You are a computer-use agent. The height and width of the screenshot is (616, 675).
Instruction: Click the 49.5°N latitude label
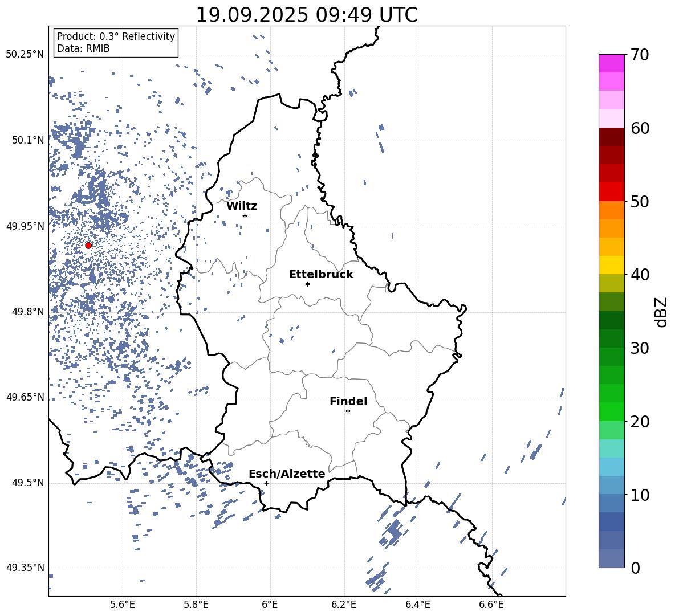pyautogui.click(x=28, y=483)
